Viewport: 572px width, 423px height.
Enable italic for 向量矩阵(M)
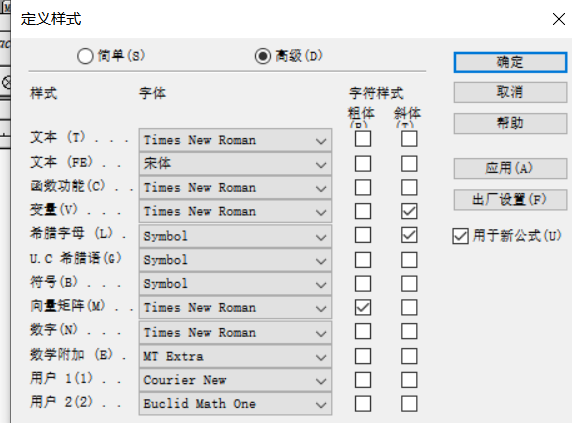coord(409,307)
